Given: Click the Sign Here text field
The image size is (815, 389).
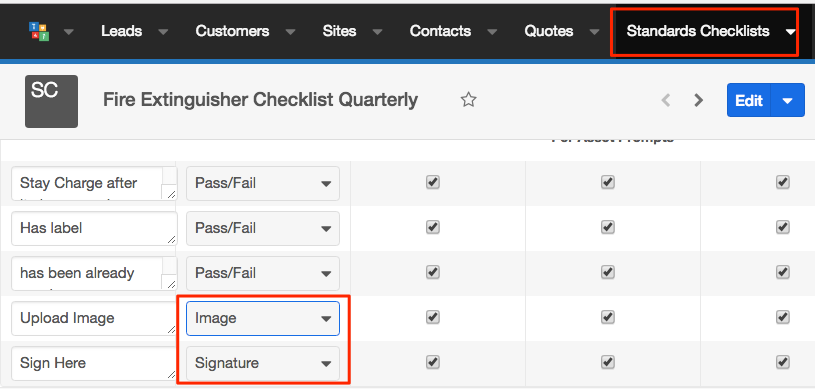Looking at the screenshot, I should pyautogui.click(x=94, y=363).
